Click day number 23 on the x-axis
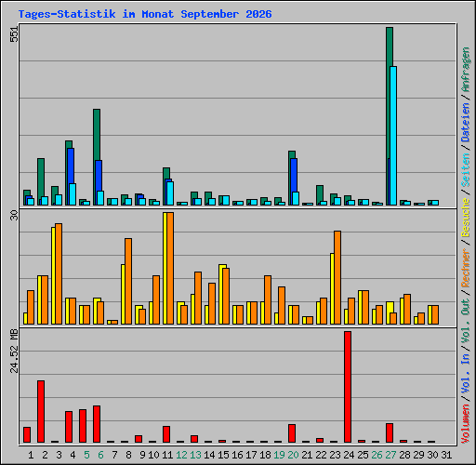This screenshot has height=465, width=476. pos(335,455)
